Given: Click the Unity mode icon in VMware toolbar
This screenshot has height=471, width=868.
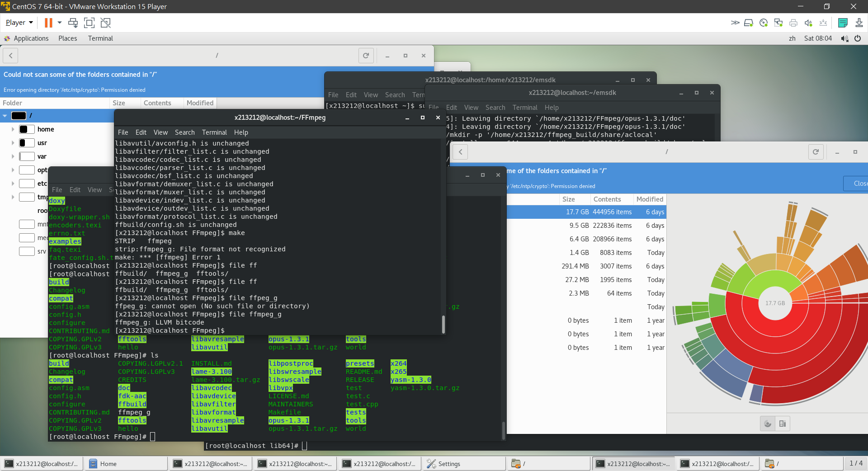Looking at the screenshot, I should click(106, 23).
